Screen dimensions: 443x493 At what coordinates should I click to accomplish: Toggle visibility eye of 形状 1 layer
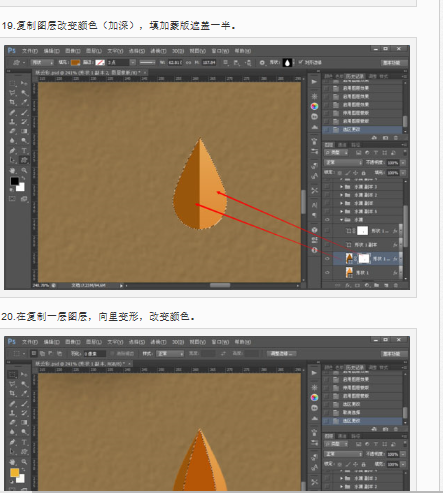coord(327,273)
